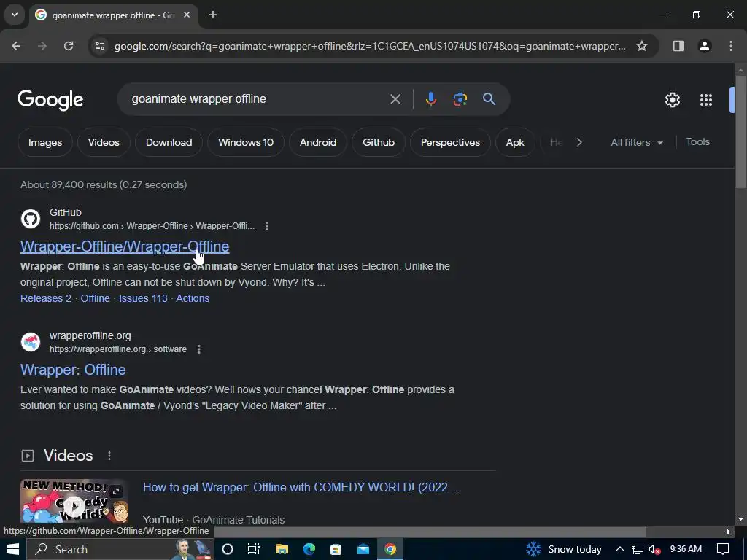Viewport: 747px width, 560px height.
Task: Click the wrapperoffline.org favicon
Action: (31, 342)
